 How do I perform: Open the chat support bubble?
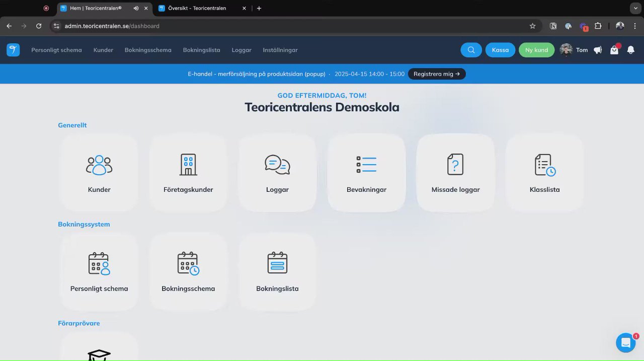point(626,343)
